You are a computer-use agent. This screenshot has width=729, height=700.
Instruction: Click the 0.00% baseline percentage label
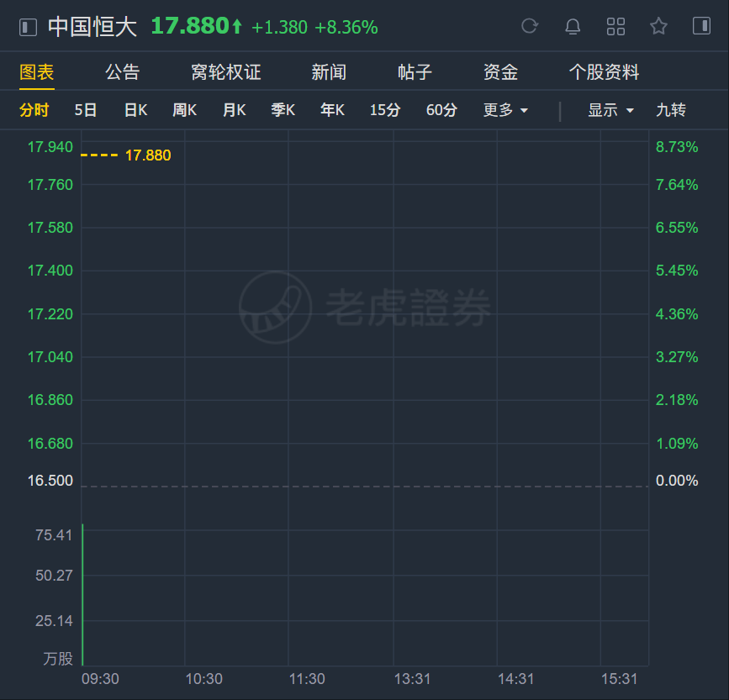coord(677,481)
